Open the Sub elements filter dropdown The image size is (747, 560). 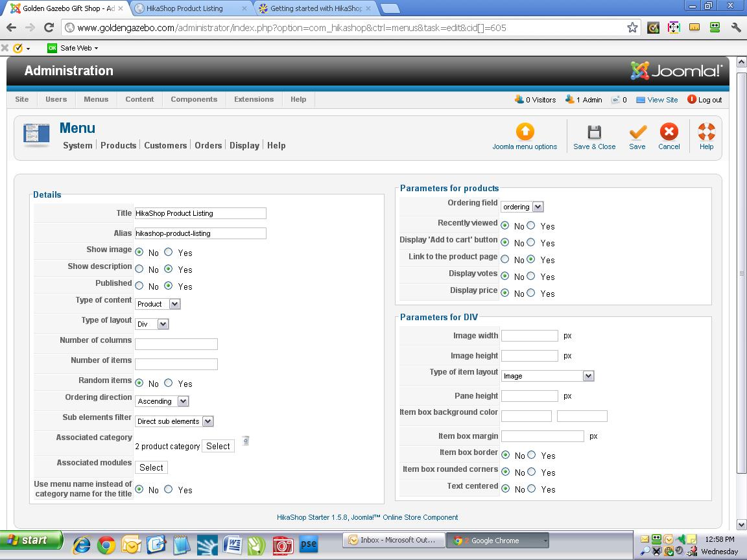click(x=174, y=421)
